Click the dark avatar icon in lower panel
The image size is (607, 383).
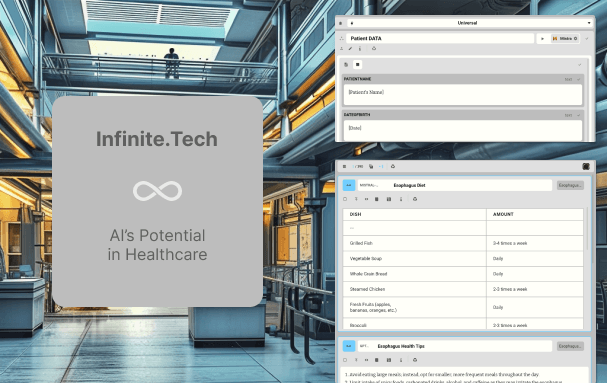pos(586,167)
